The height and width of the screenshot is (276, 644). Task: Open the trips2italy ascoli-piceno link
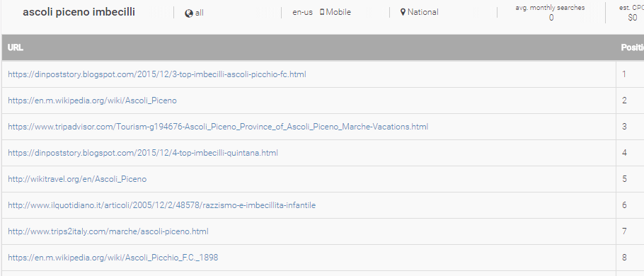tap(108, 231)
